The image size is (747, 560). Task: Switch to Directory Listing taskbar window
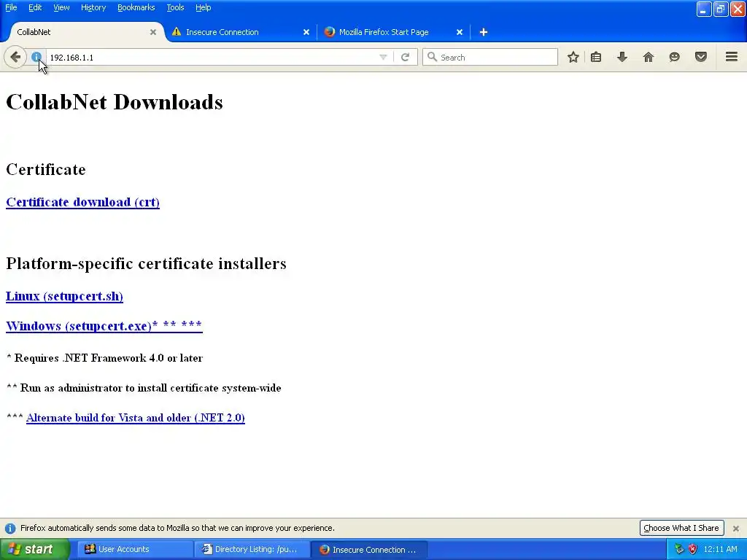(252, 549)
